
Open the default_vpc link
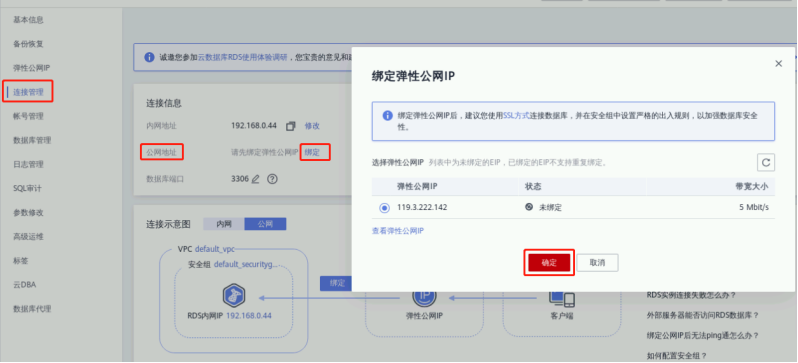(x=214, y=249)
